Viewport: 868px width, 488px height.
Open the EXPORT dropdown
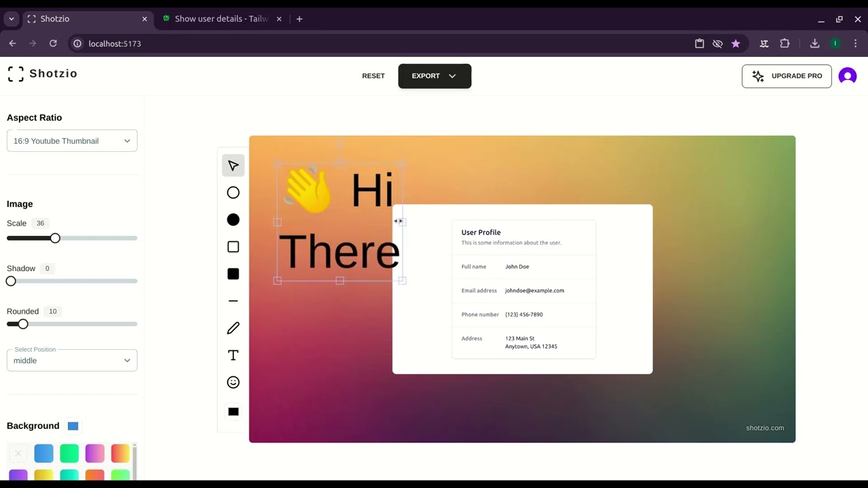point(435,76)
